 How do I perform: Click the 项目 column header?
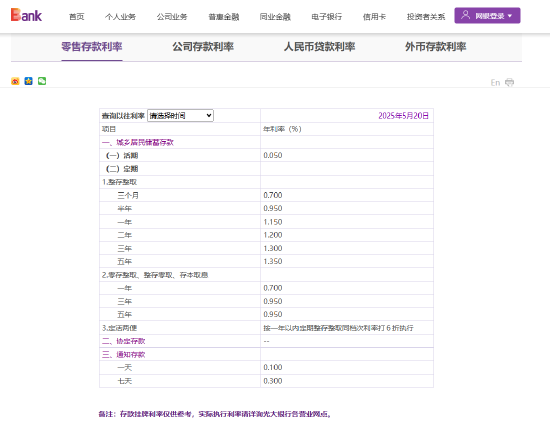[109, 129]
